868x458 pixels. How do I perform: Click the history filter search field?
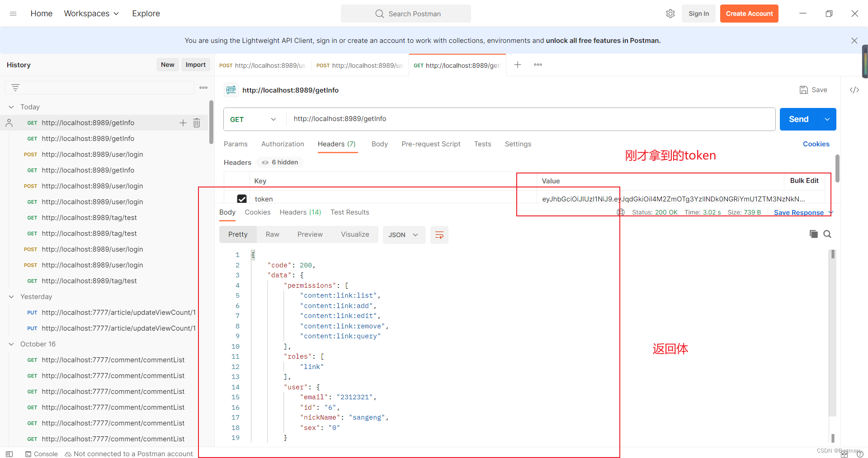pos(99,88)
